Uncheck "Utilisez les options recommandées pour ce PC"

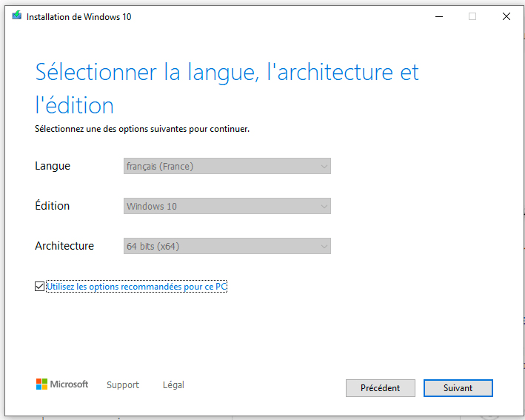pos(39,287)
